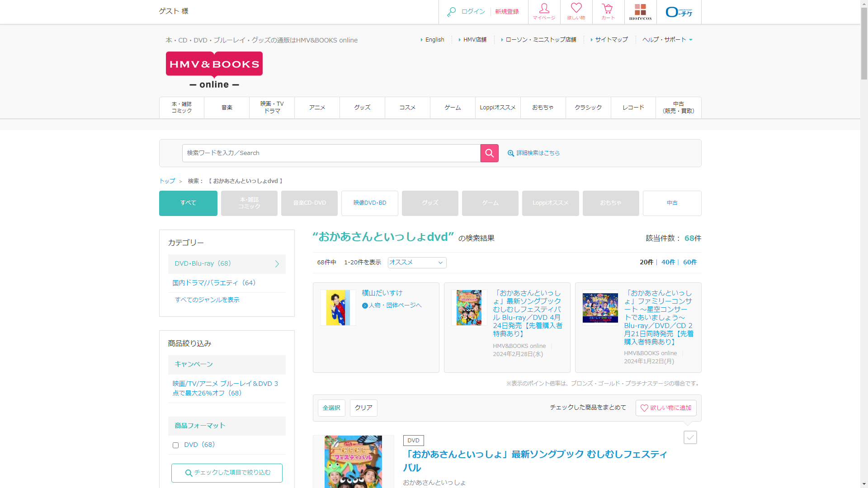Viewport: 868px width, 488px height.
Task: Switch to the 映像DVD・BD tab
Action: click(369, 203)
